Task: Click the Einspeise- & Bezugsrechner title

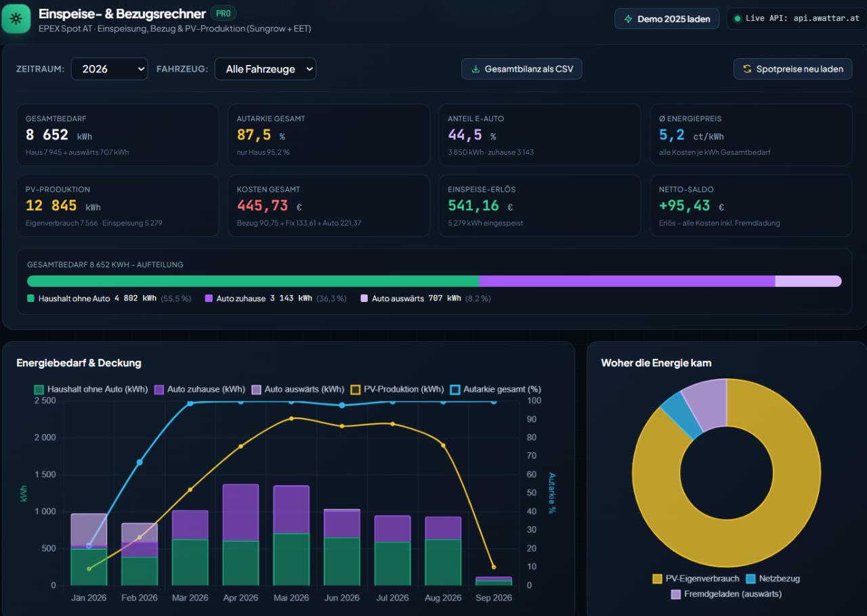Action: [x=122, y=14]
